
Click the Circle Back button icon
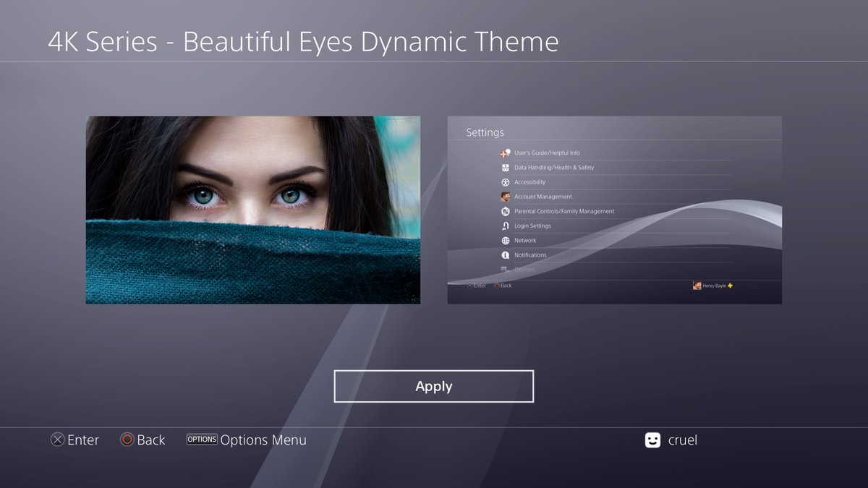[126, 440]
